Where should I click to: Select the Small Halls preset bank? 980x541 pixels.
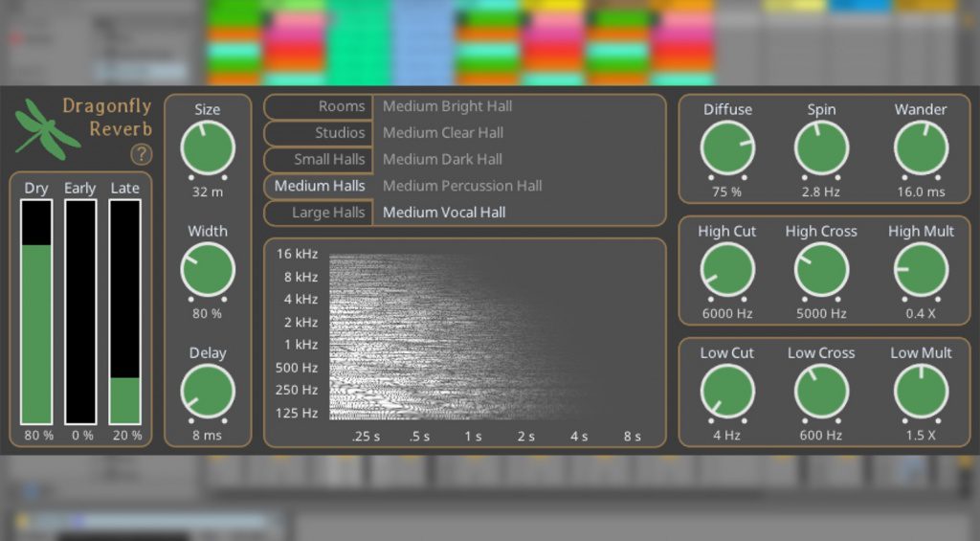(319, 160)
